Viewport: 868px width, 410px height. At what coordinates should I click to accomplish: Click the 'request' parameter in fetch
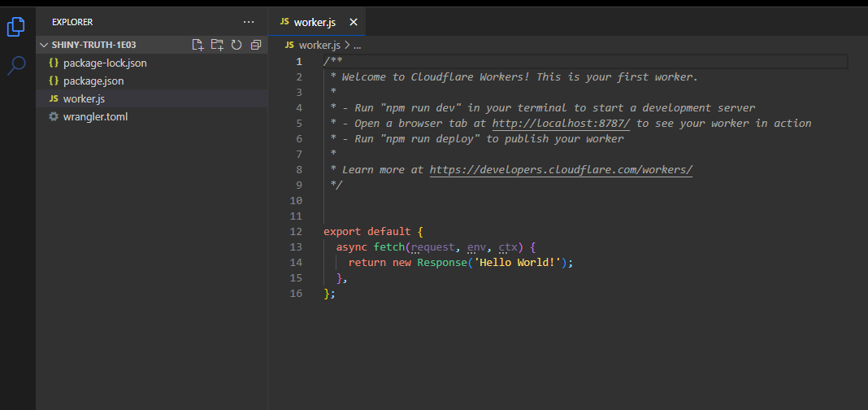433,246
